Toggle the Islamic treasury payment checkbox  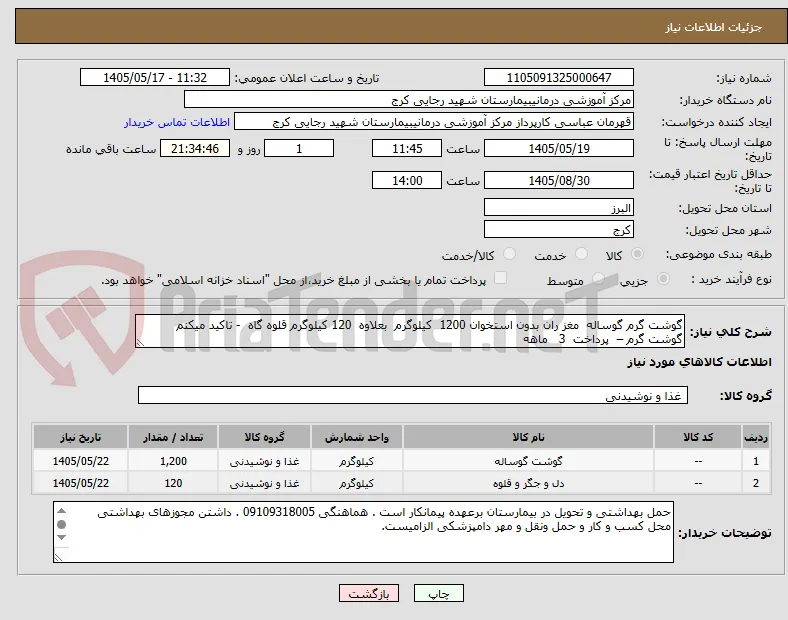(501, 278)
